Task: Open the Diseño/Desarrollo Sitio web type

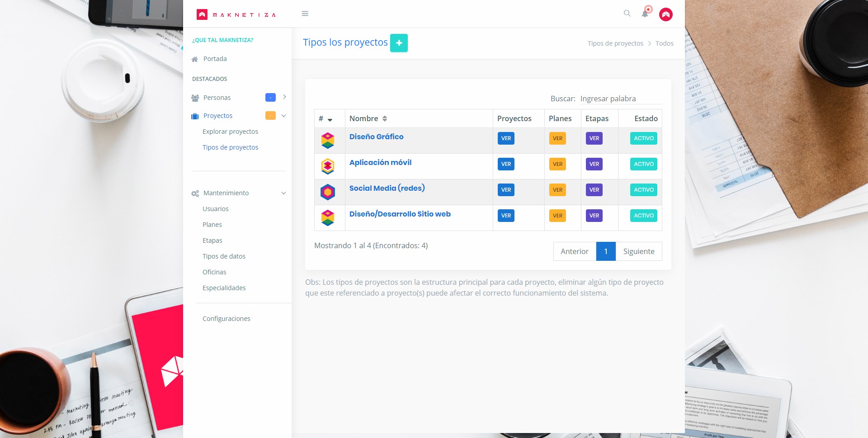Action: [x=400, y=214]
